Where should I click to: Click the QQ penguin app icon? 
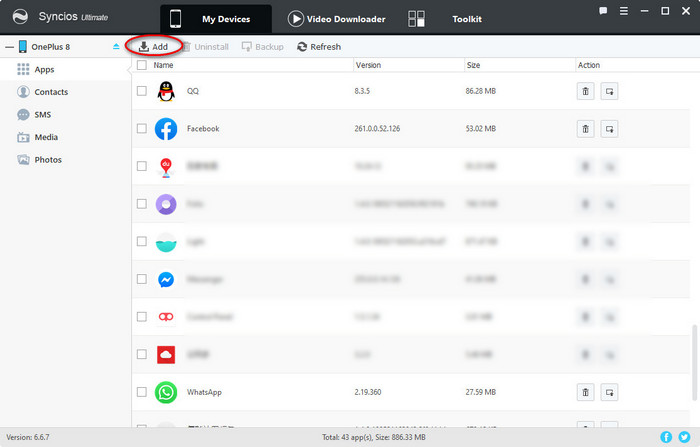click(x=166, y=91)
